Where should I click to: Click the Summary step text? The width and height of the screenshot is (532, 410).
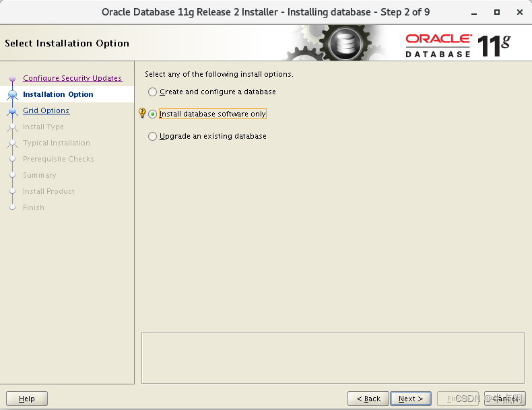coord(39,175)
